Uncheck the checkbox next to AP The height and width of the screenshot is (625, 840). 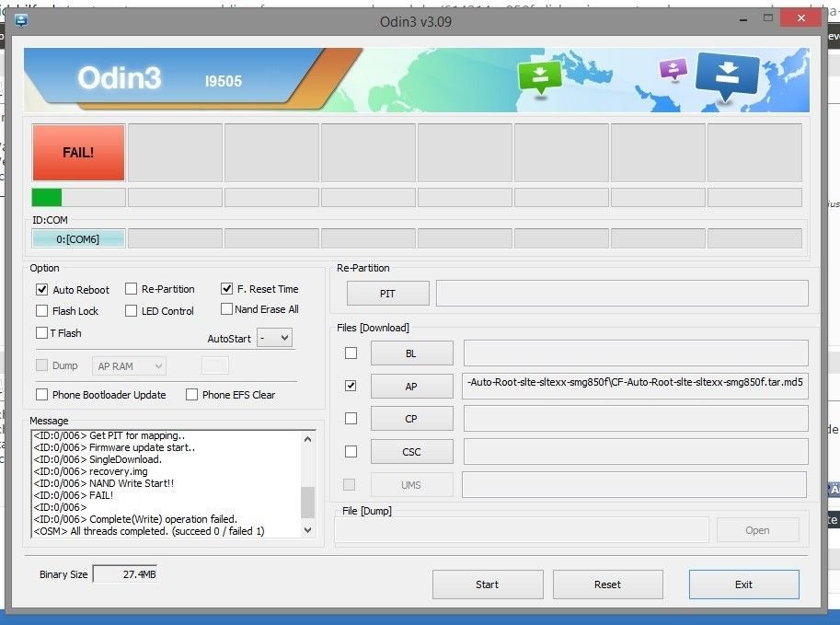pyautogui.click(x=351, y=386)
